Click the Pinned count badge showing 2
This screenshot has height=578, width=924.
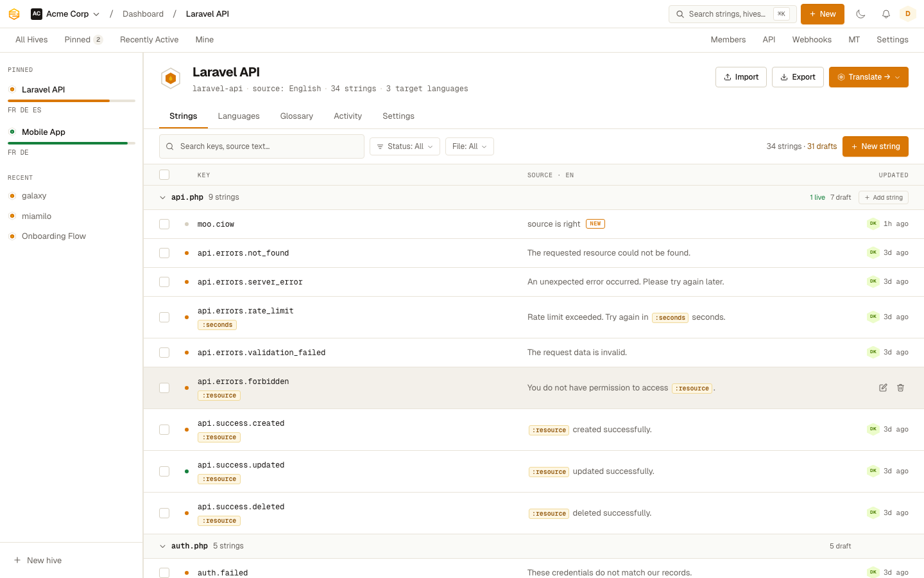(x=98, y=40)
